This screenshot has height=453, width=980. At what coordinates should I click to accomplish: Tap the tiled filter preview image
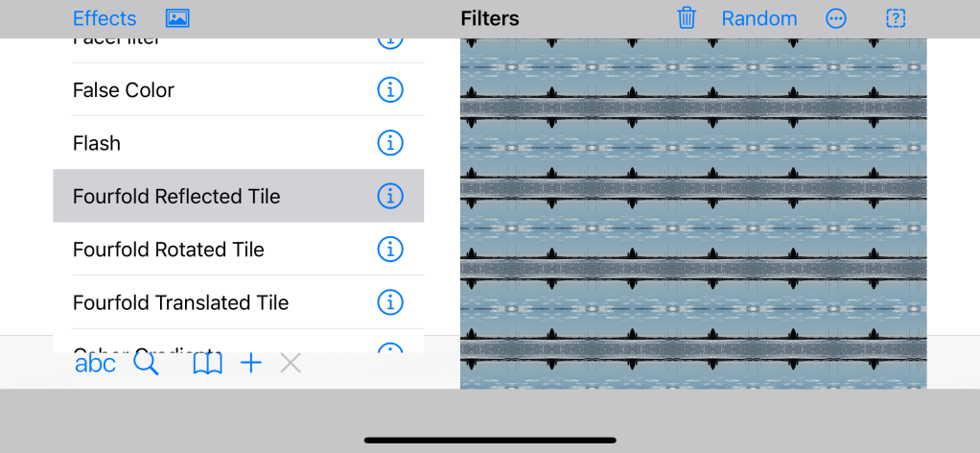[693, 213]
